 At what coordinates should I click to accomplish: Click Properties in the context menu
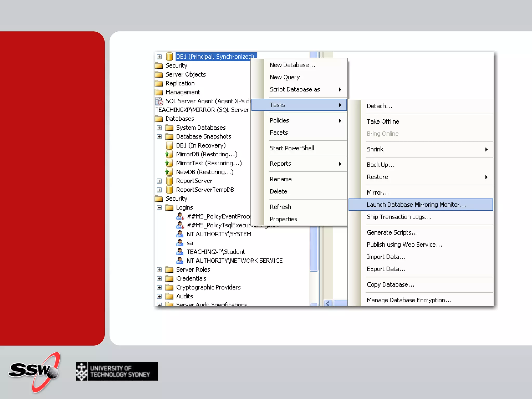pos(283,219)
